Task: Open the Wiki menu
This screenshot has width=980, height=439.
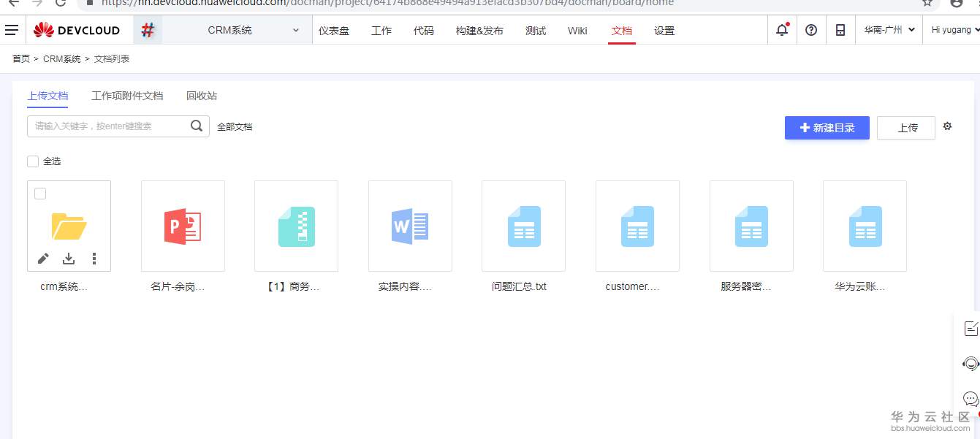Action: pos(577,31)
